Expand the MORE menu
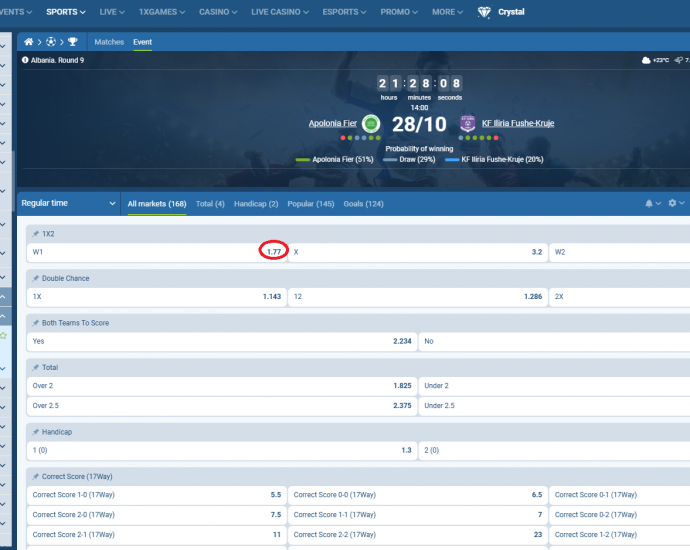 (x=448, y=12)
